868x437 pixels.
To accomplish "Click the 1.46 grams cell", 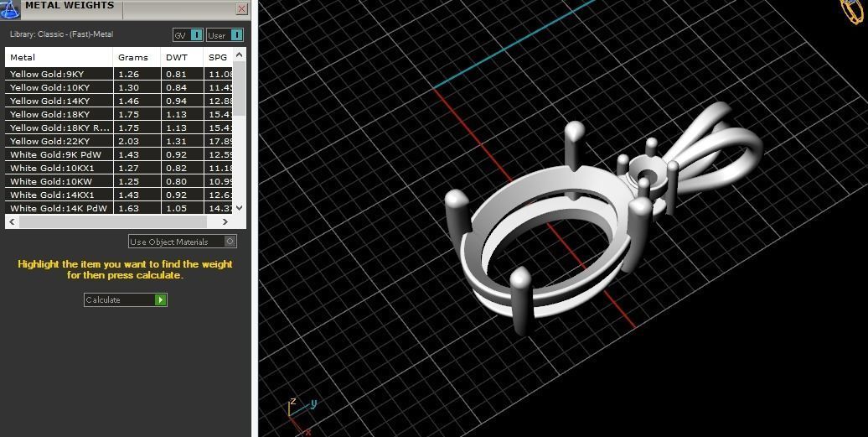I will click(x=137, y=101).
